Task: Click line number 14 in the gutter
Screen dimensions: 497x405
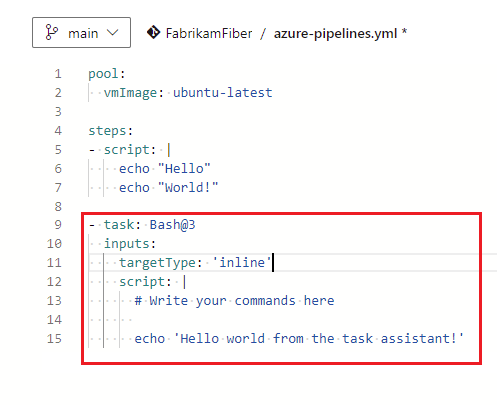Action: coord(54,320)
